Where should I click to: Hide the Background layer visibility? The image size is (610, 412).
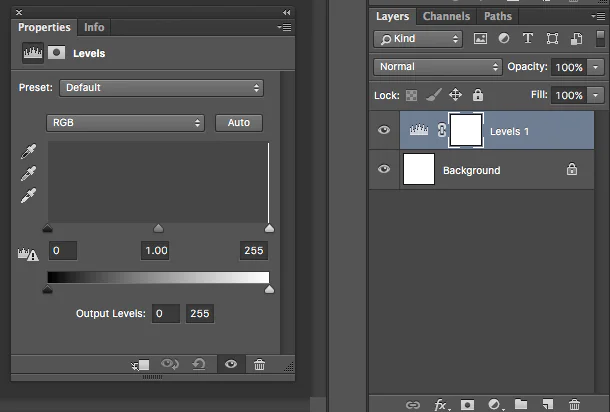[x=384, y=169]
